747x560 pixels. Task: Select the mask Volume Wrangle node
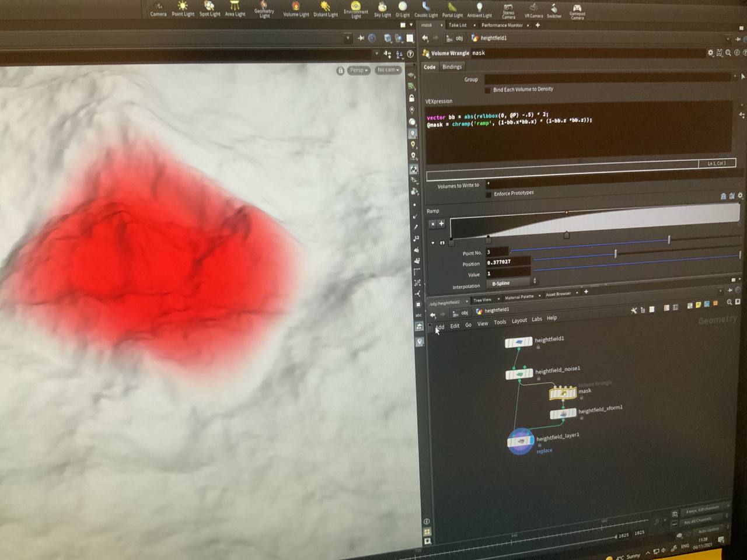pos(563,393)
